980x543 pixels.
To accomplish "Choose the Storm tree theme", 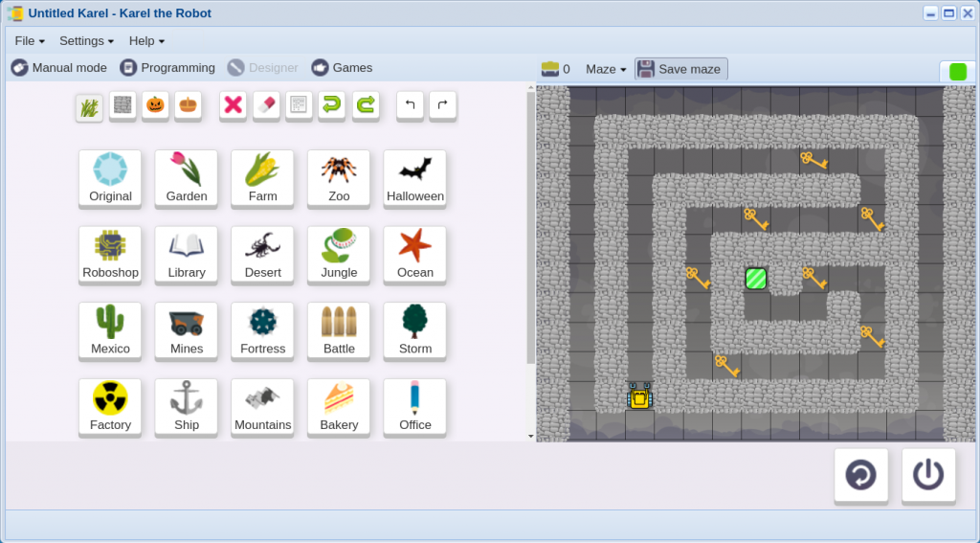I will (415, 331).
